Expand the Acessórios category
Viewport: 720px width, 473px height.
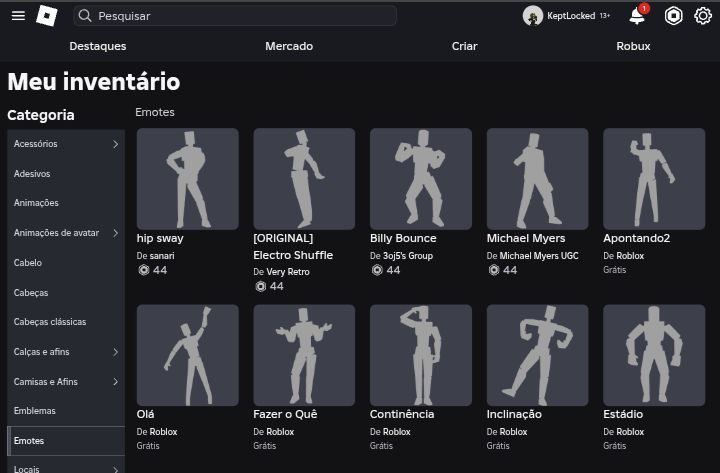pyautogui.click(x=115, y=144)
